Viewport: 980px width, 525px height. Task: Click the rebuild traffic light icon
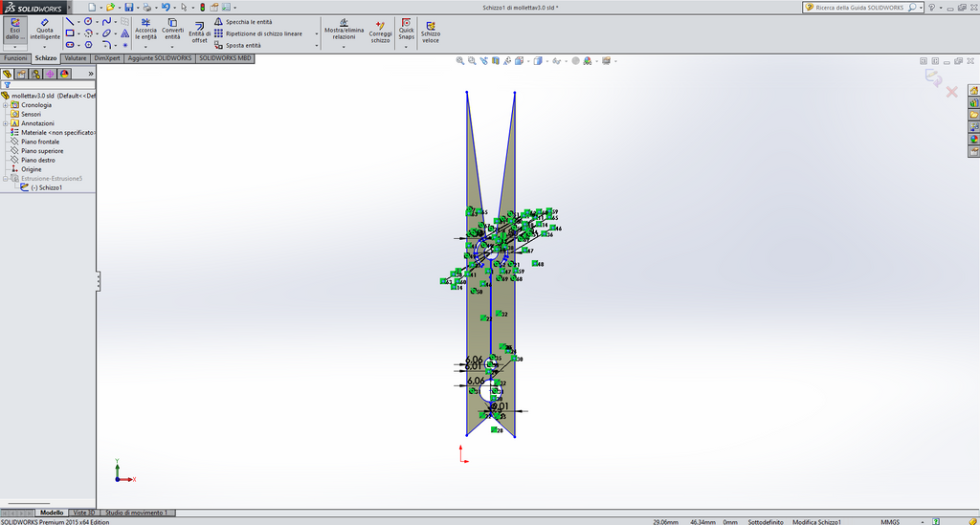pyautogui.click(x=203, y=8)
